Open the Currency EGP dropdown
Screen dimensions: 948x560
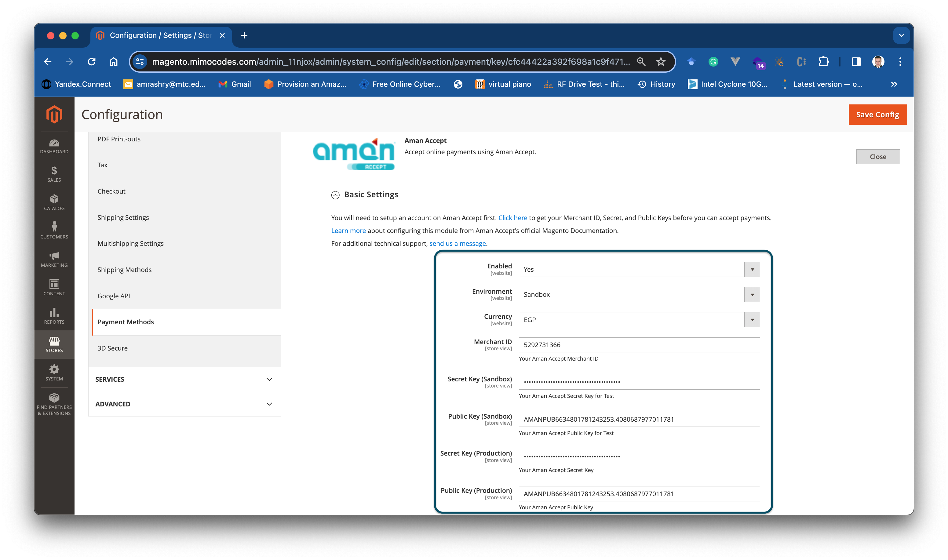[639, 320]
